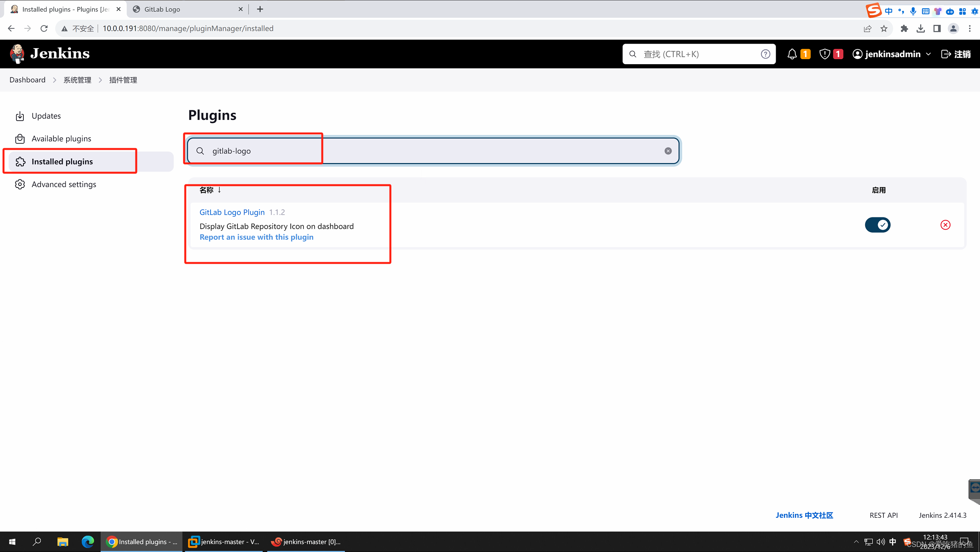
Task: Sort plugins by the 名称 column header
Action: pyautogui.click(x=210, y=190)
